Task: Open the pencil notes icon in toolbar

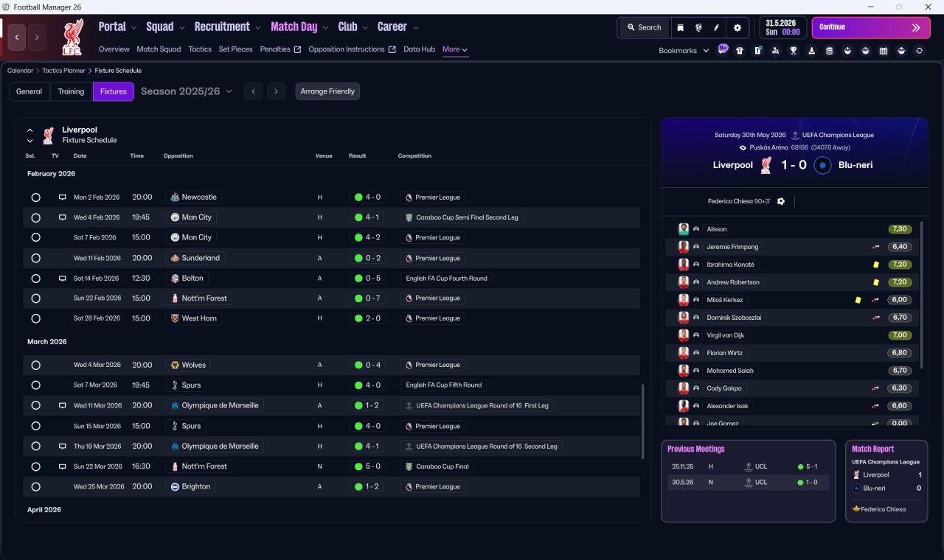Action: [x=716, y=27]
